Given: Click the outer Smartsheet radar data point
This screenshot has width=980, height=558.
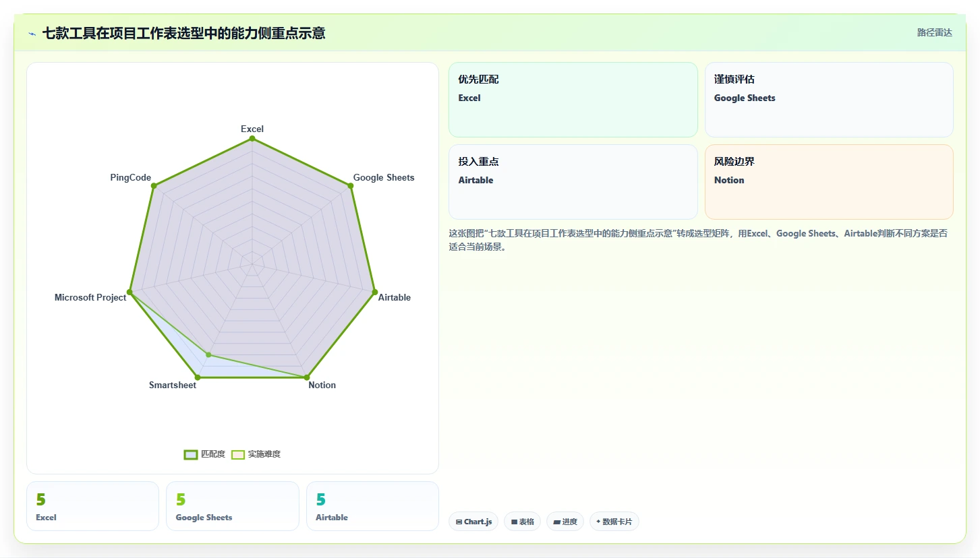Looking at the screenshot, I should [x=197, y=377].
